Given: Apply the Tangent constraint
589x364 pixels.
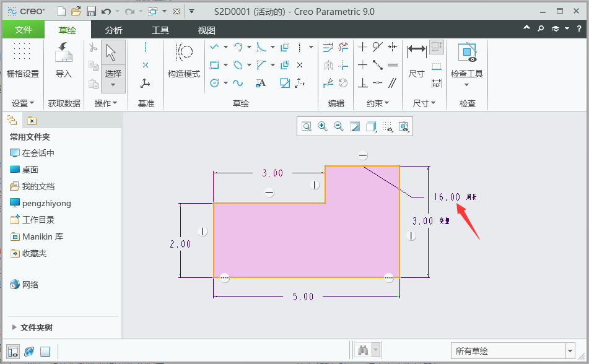Looking at the screenshot, I should tap(378, 47).
